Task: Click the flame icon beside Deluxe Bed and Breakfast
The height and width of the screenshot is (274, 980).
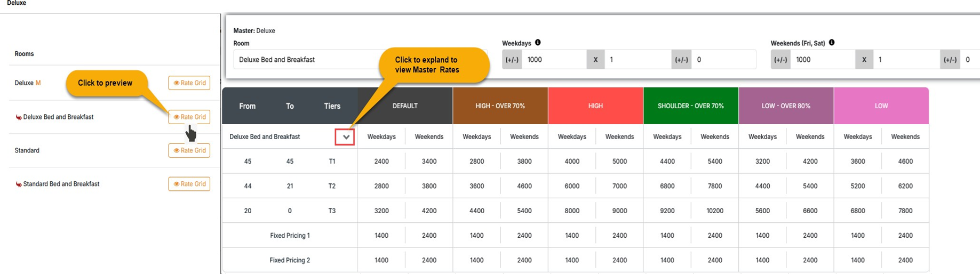Action: pos(19,117)
